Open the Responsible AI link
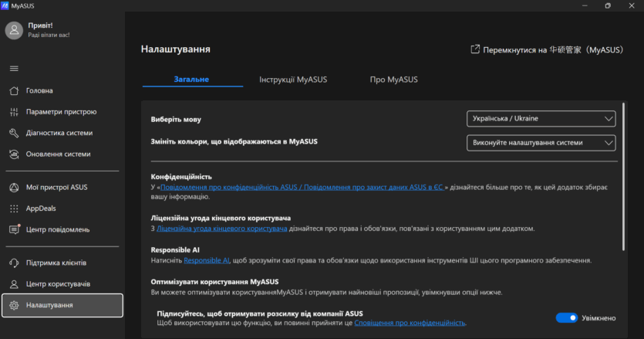 point(207,261)
